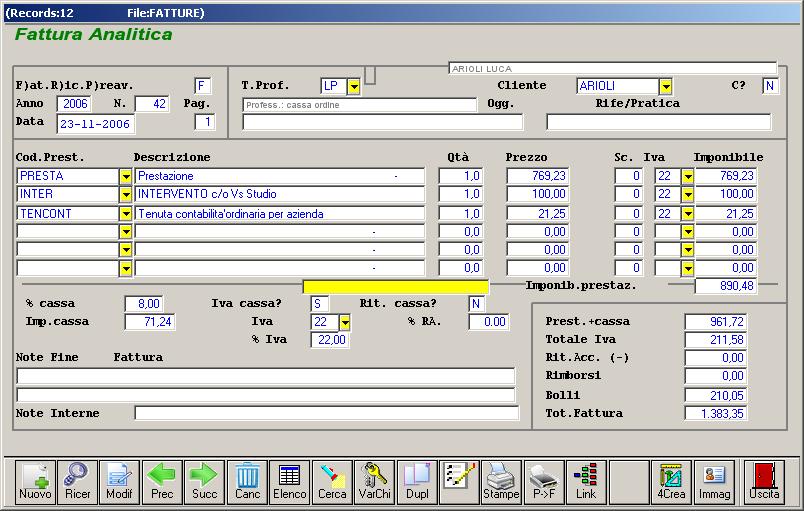Click the Qtà field of PRESTA row

point(460,176)
